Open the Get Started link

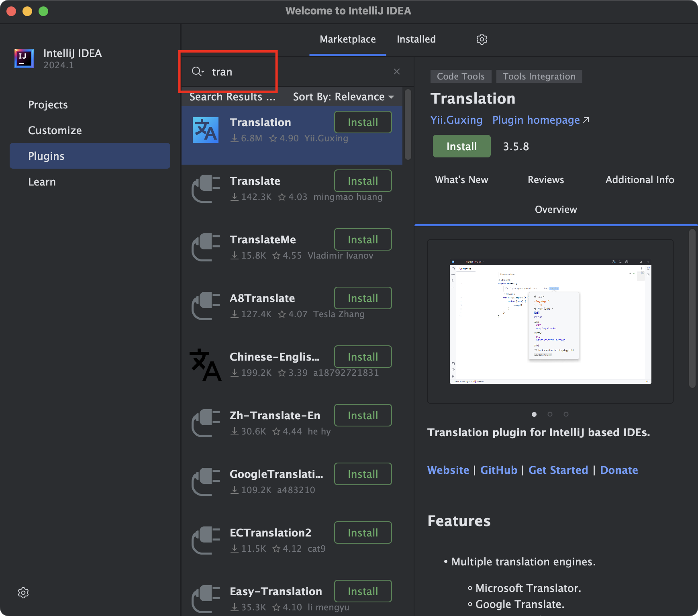558,470
